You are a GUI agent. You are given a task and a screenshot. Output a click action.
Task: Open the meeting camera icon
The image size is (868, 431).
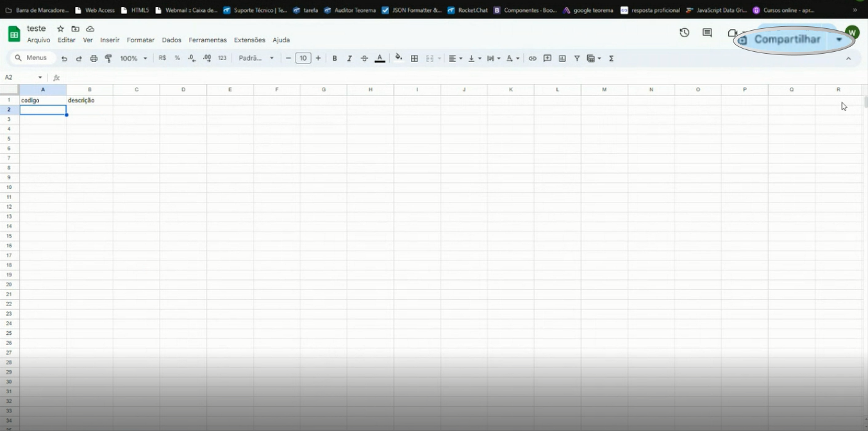pos(731,33)
